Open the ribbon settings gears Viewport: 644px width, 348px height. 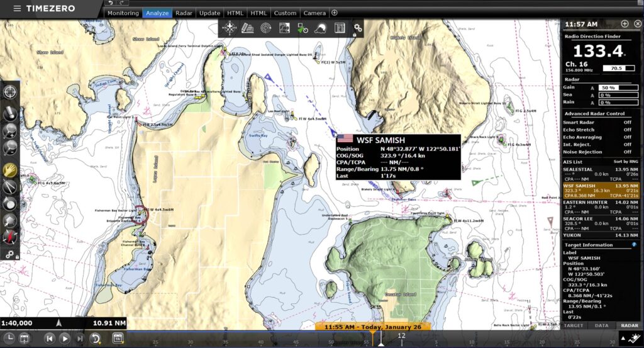[358, 28]
